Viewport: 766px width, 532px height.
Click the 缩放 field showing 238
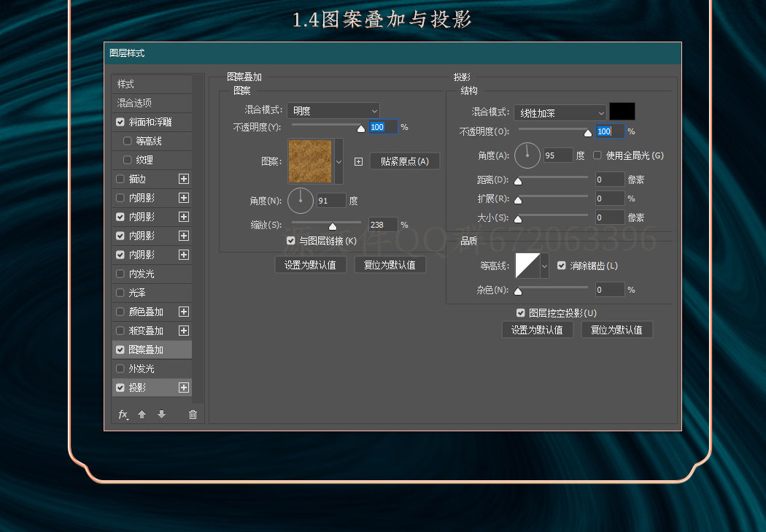pyautogui.click(x=383, y=225)
